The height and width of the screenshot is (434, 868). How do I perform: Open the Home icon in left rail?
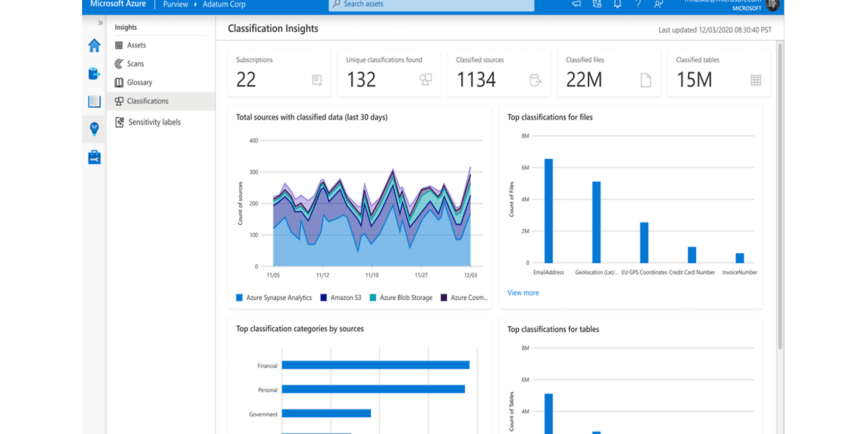pyautogui.click(x=94, y=45)
